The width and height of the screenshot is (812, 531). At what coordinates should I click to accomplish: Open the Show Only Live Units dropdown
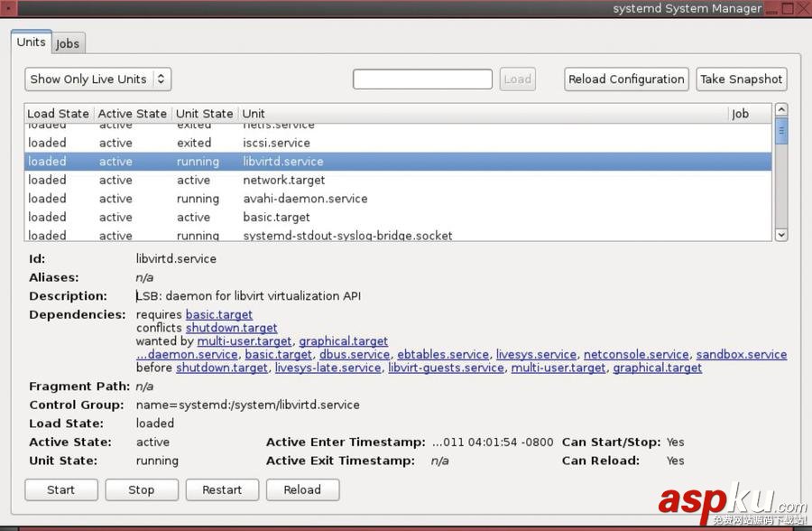tap(97, 79)
